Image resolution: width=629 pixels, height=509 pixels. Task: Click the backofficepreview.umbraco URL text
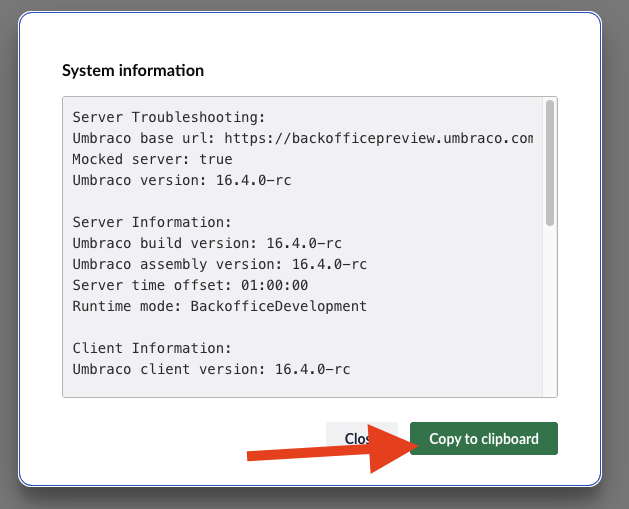point(378,138)
